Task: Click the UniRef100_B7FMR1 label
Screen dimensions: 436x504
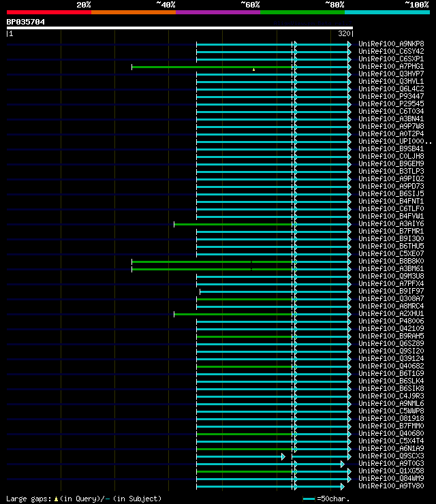Action: tap(391, 231)
